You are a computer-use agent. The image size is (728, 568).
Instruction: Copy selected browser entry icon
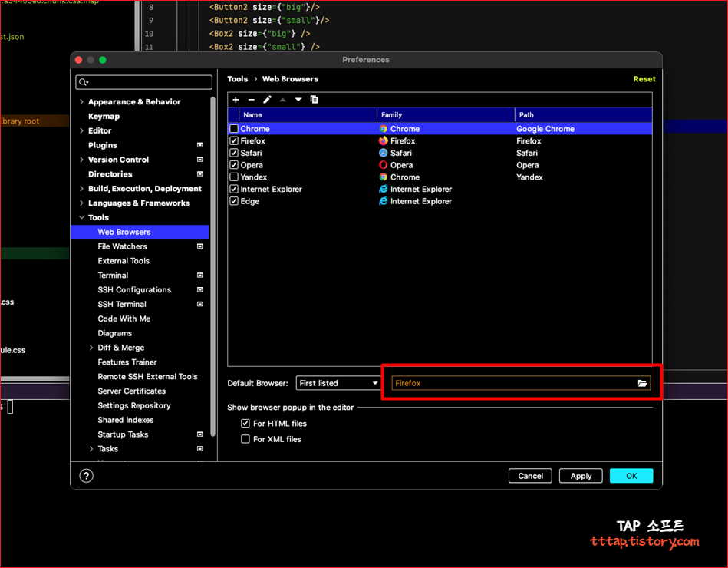coord(314,99)
